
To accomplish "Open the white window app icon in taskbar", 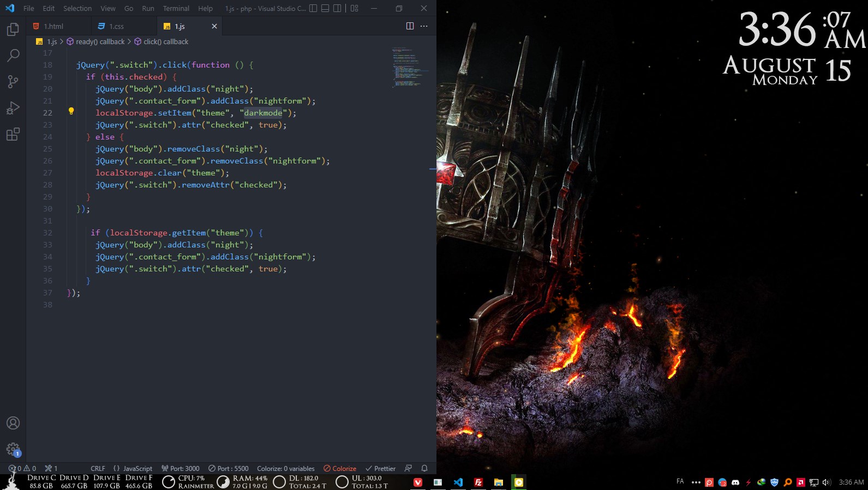I will [x=438, y=482].
